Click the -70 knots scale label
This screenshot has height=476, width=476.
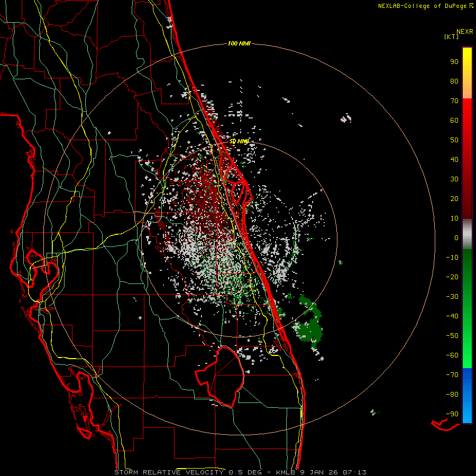[x=452, y=375]
